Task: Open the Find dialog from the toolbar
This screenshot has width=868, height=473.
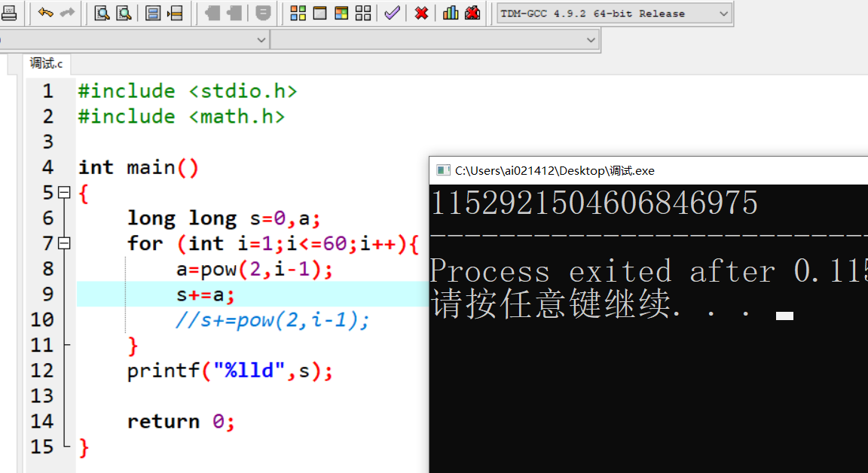Action: coord(102,13)
